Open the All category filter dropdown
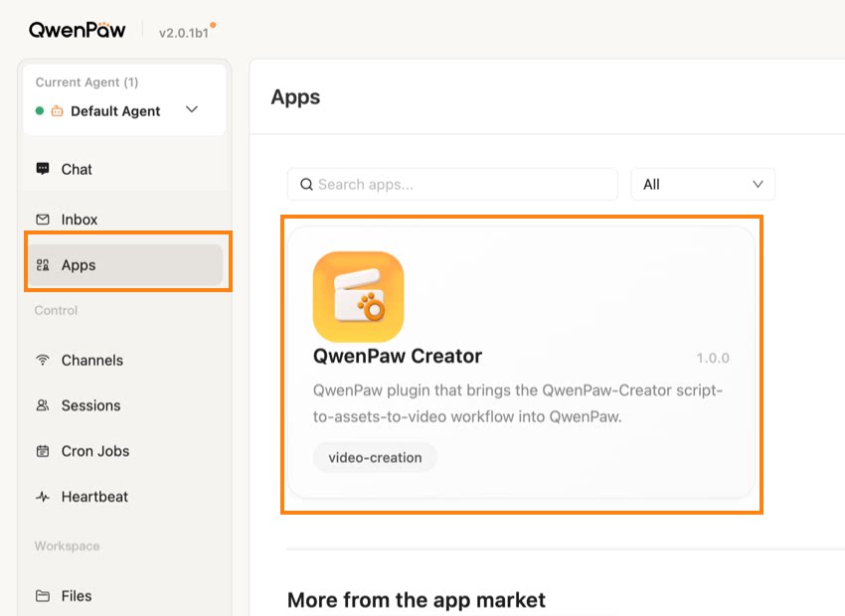Screen dimensions: 845x616 (703, 184)
